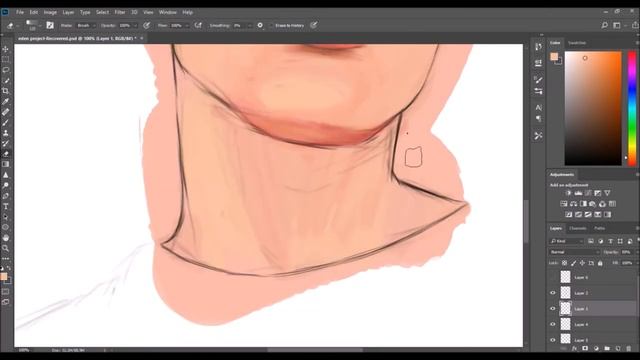
Task: Hide Layer 1 visibility eye
Action: click(x=553, y=309)
